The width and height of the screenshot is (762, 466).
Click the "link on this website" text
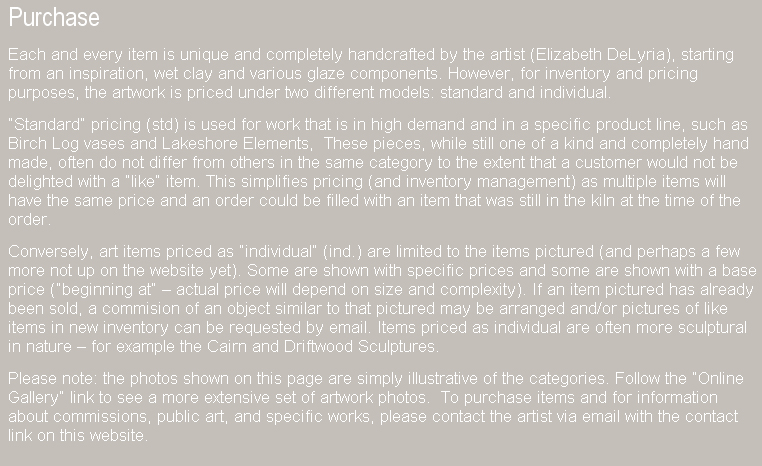click(x=76, y=435)
